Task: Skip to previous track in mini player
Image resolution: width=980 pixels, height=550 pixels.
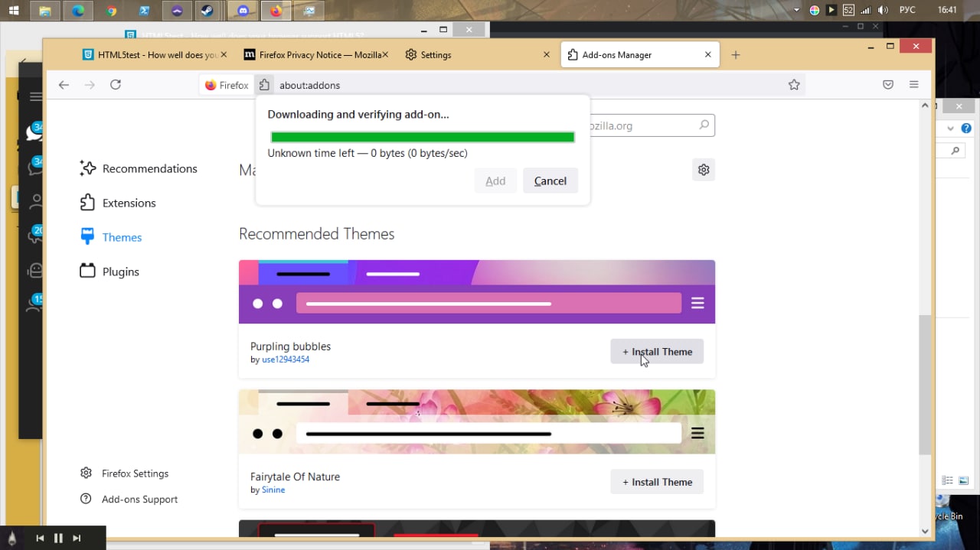Action: 40,539
